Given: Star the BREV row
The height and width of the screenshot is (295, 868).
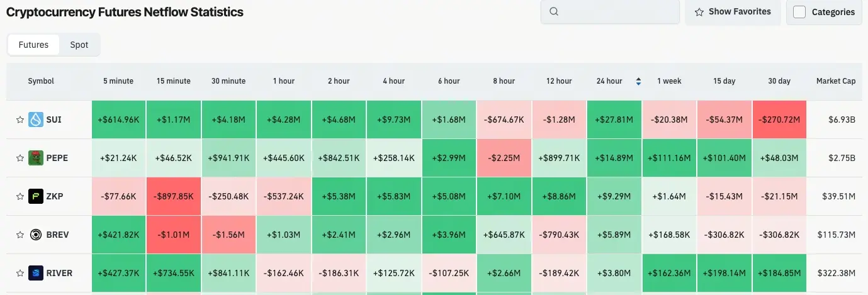Looking at the screenshot, I should point(20,235).
